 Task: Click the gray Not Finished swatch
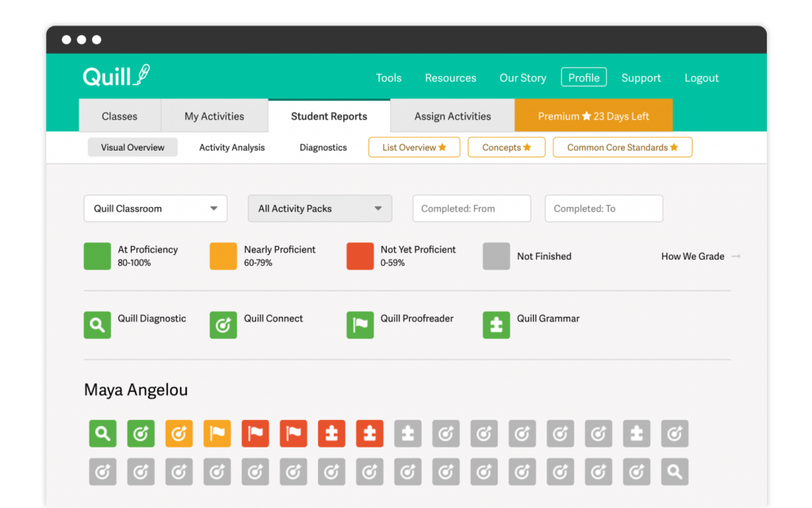tap(496, 256)
